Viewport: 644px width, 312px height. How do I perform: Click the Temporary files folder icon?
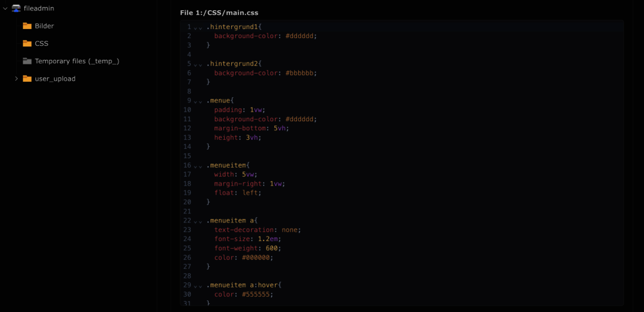(x=27, y=61)
